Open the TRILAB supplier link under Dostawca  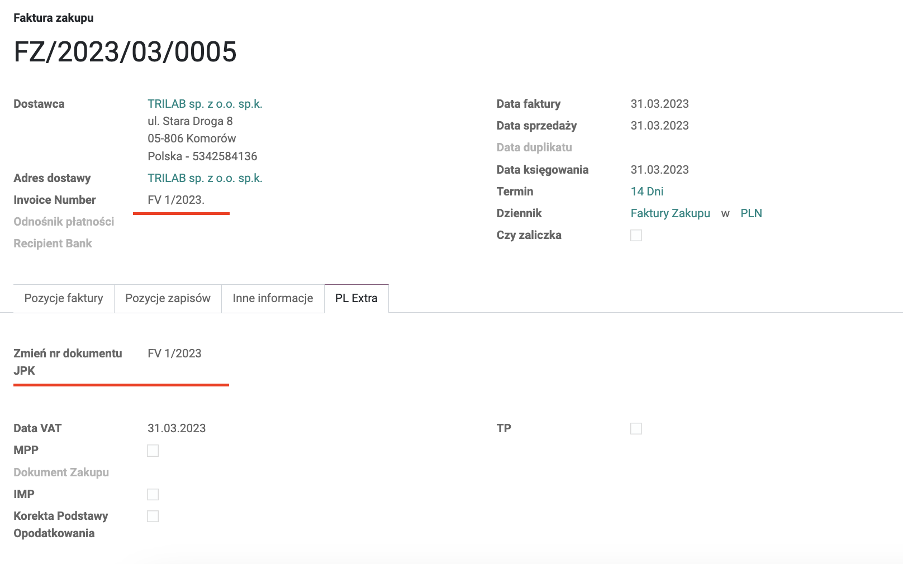click(204, 104)
